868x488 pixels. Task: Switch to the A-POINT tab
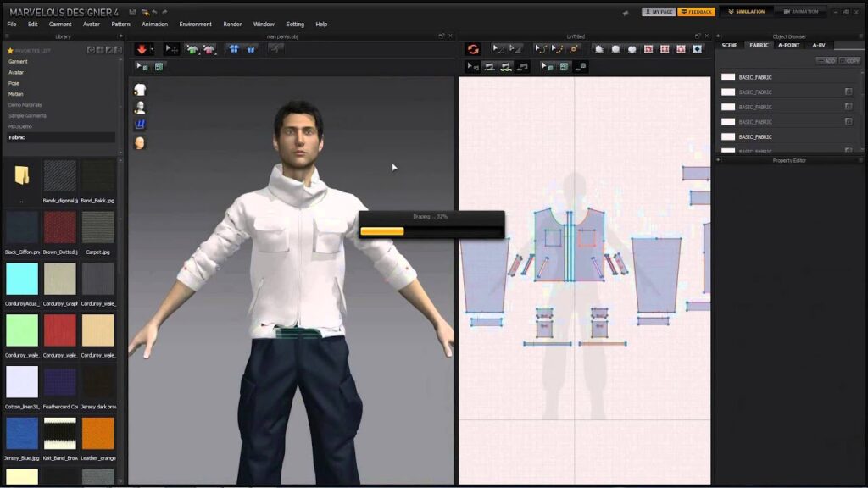click(x=789, y=45)
